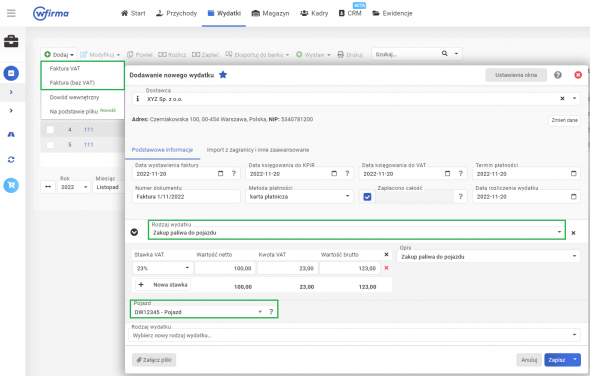This screenshot has width=590, height=376.
Task: Expand the Metoda płatności dropdown
Action: coord(300,196)
